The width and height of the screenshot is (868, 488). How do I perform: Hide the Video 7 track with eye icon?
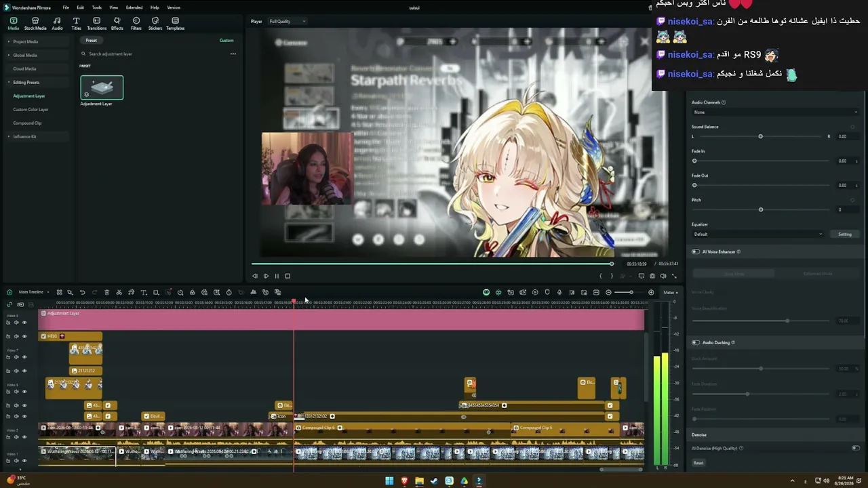(24, 357)
